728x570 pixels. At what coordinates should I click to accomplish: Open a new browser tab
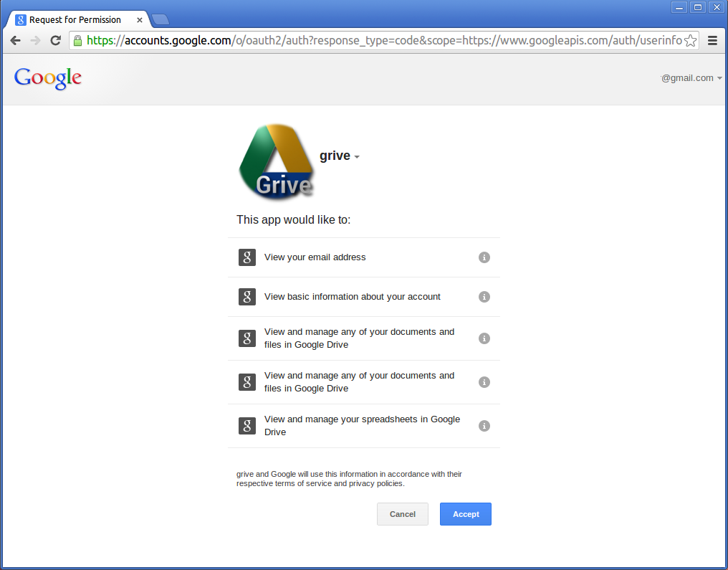[x=161, y=19]
